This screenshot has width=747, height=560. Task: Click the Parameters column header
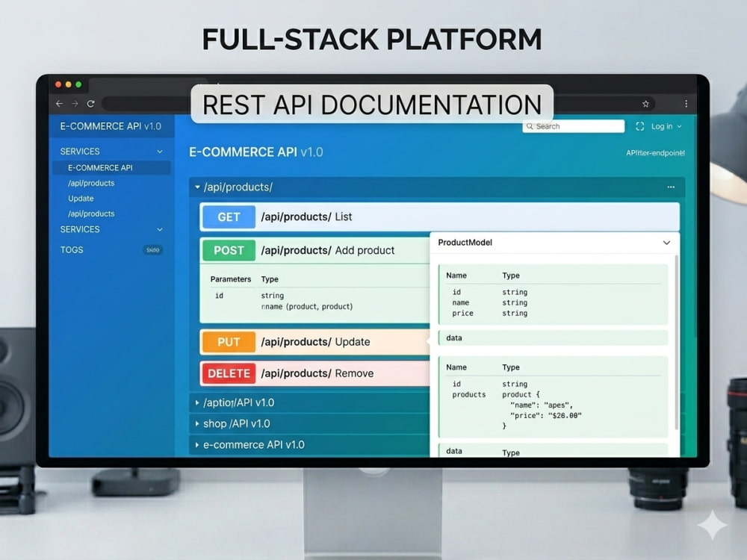click(231, 279)
